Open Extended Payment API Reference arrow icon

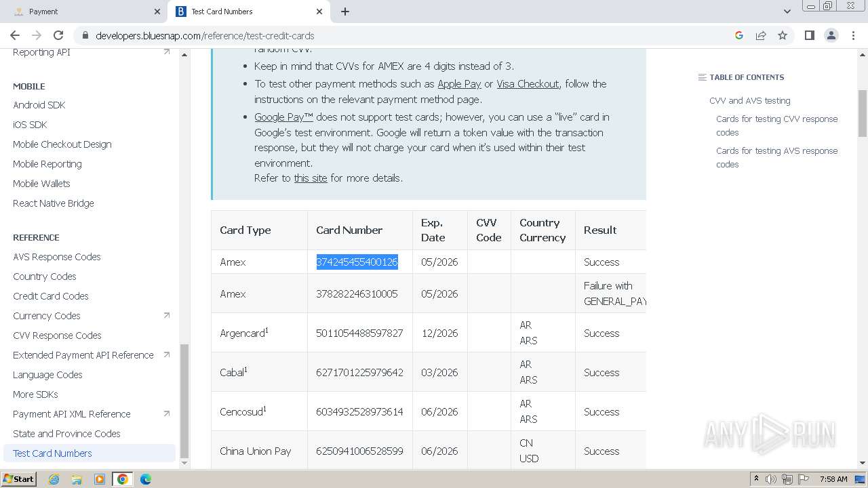(167, 354)
